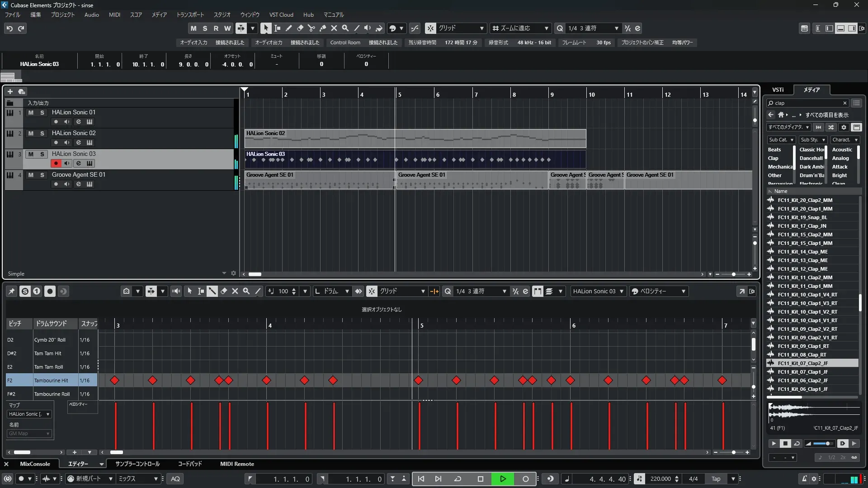Select the Glue tool in main toolbar
868x488 pixels.
(x=322, y=28)
